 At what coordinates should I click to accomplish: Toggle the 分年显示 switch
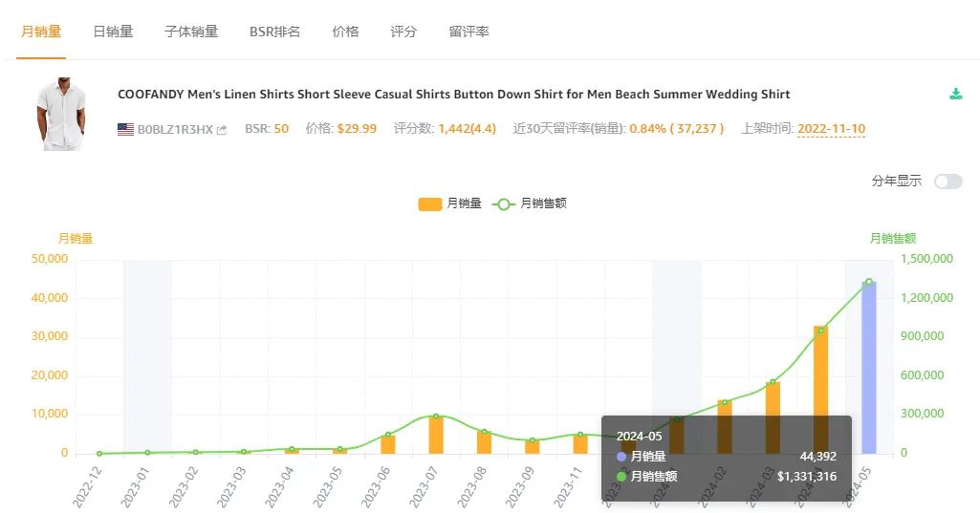pyautogui.click(x=948, y=182)
